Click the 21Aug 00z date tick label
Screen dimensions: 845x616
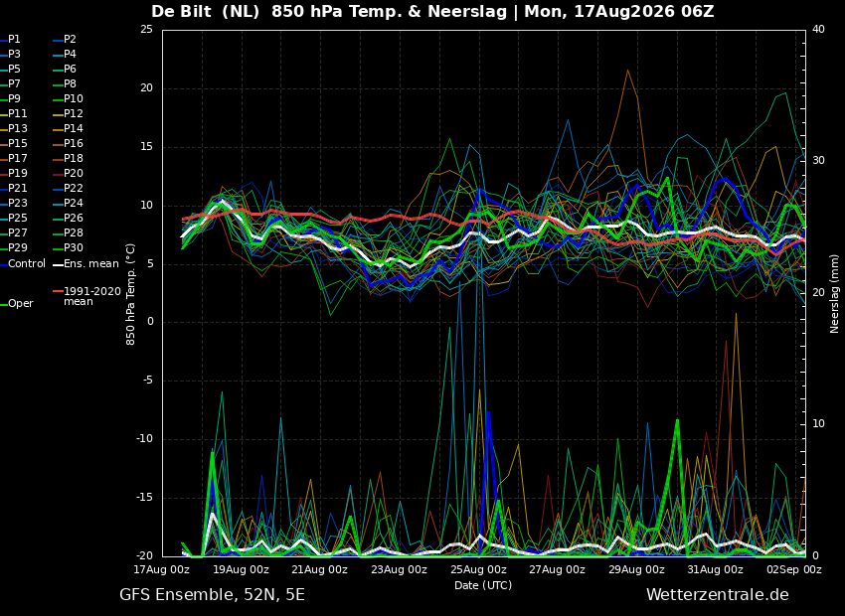tap(320, 569)
